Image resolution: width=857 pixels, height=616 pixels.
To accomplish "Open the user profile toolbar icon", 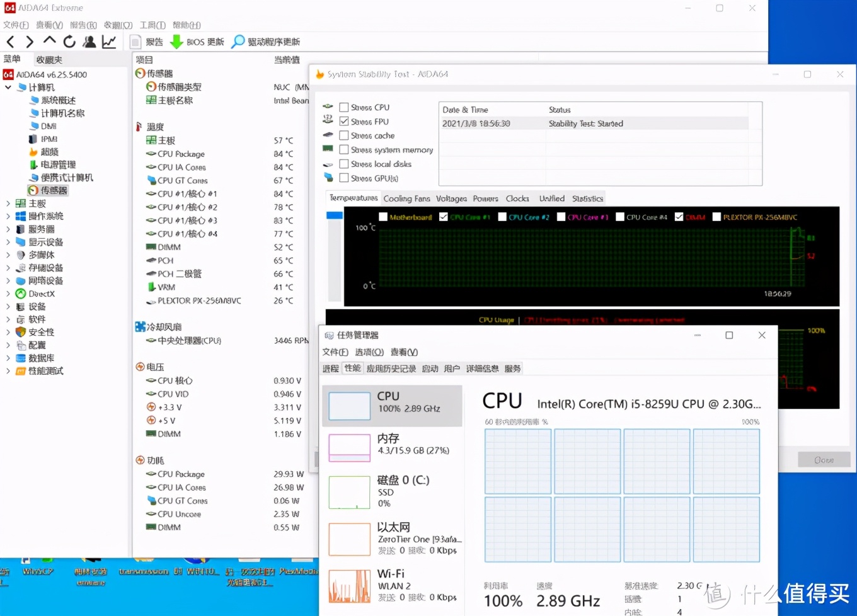I will [x=89, y=42].
